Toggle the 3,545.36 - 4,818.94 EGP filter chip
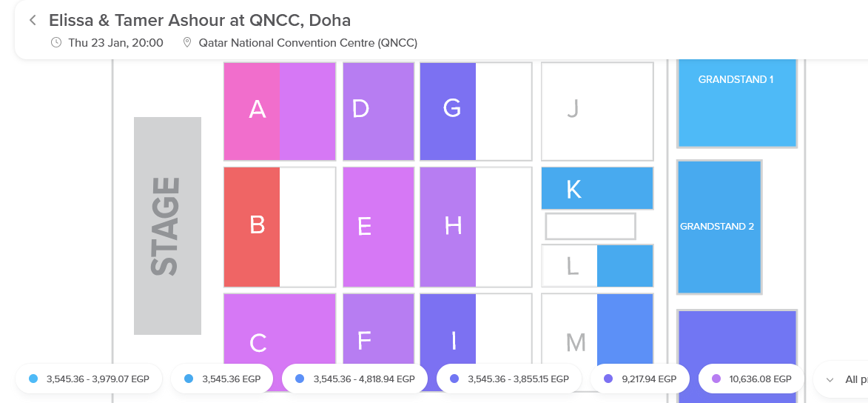Image resolution: width=868 pixels, height=403 pixels. [355, 379]
